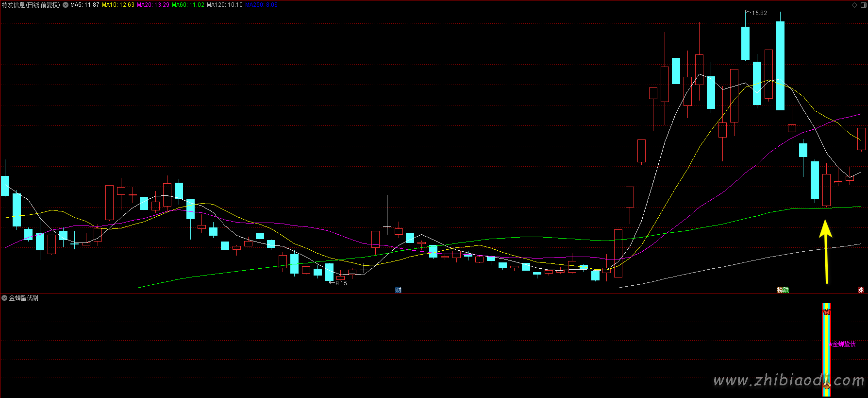
Task: Click the red 涨 marker icon
Action: coord(861,290)
